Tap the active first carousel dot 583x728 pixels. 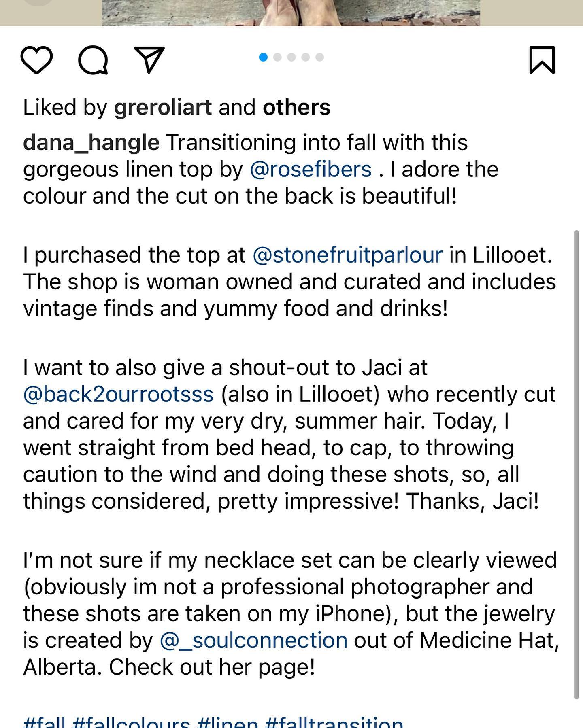click(263, 57)
